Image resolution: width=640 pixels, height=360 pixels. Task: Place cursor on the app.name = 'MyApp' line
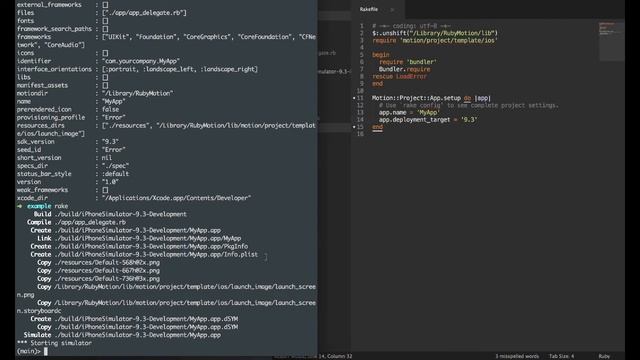pyautogui.click(x=409, y=113)
